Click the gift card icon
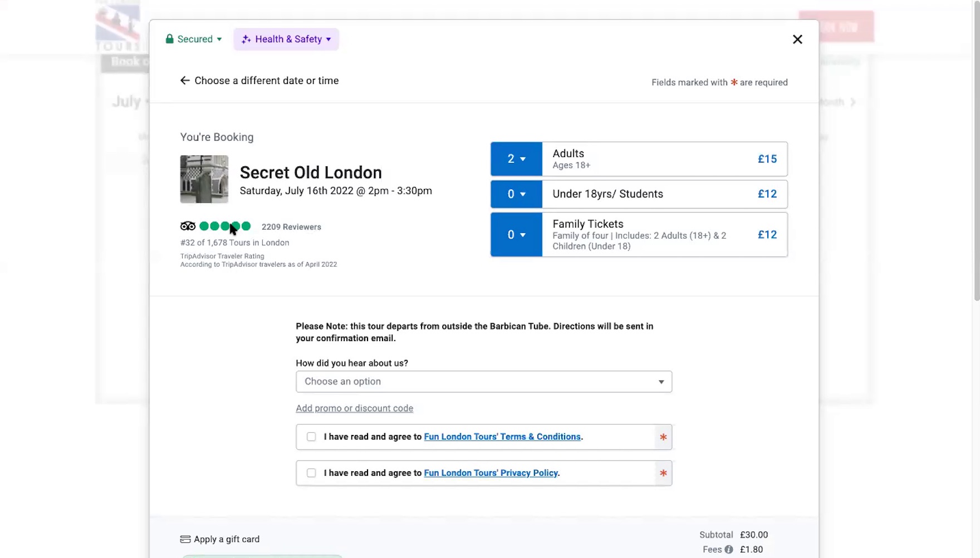This screenshot has height=558, width=980. (185, 539)
